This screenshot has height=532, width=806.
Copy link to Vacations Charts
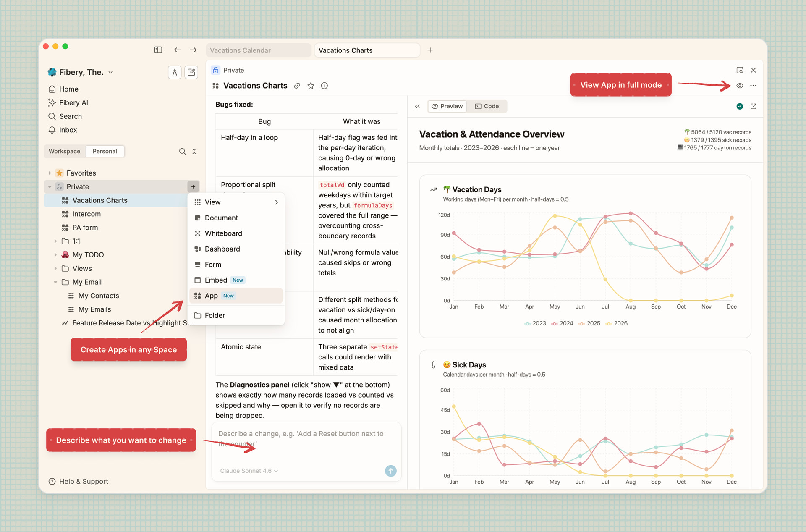297,86
